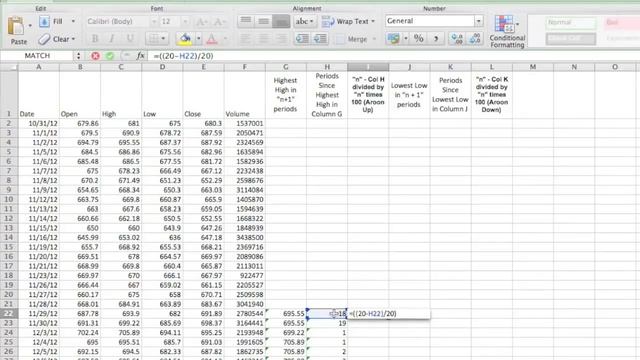Select the Bad cell style
Viewport: 640px width, 360px height.
[x=621, y=22]
